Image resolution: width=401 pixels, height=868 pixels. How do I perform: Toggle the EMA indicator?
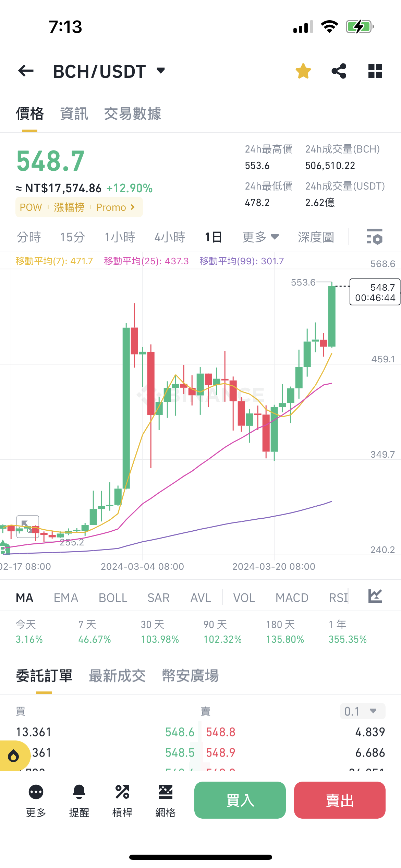(x=66, y=598)
